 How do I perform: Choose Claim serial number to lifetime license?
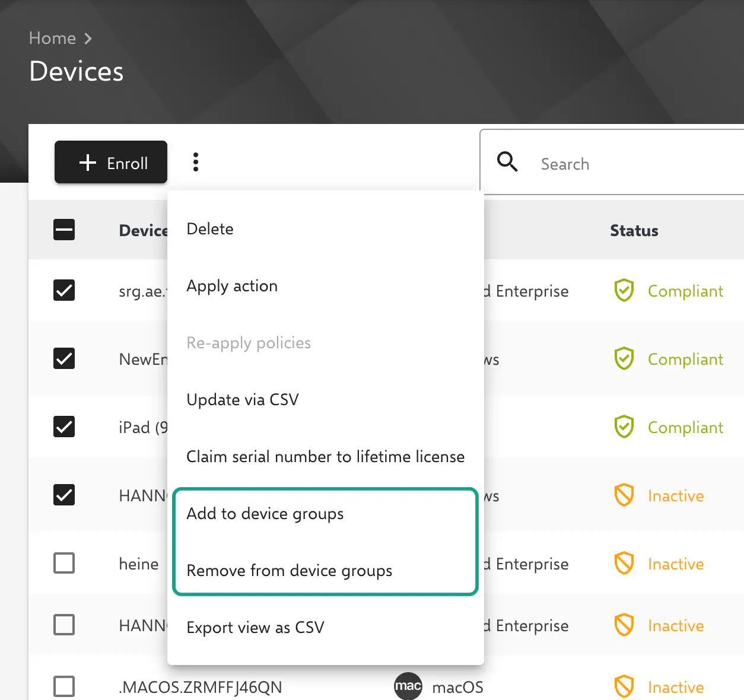326,457
